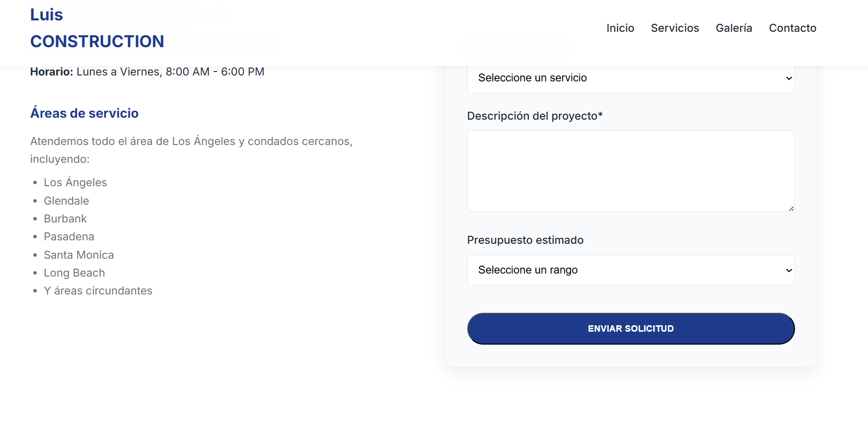Screen dimensions: 868x430
Task: Open the 'Seleccione un servicio' dropdown
Action: click(x=631, y=78)
